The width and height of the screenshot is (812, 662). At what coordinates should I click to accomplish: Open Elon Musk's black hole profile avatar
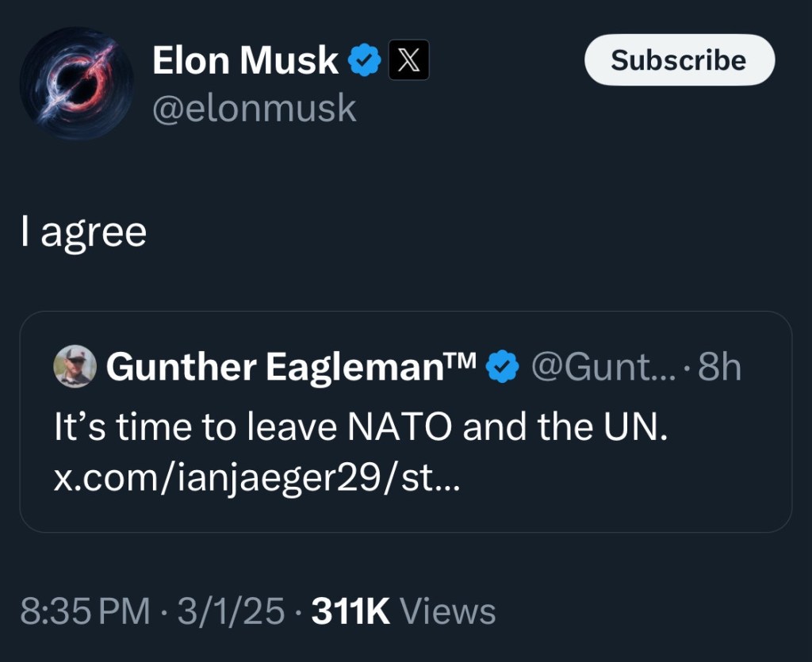(x=76, y=83)
